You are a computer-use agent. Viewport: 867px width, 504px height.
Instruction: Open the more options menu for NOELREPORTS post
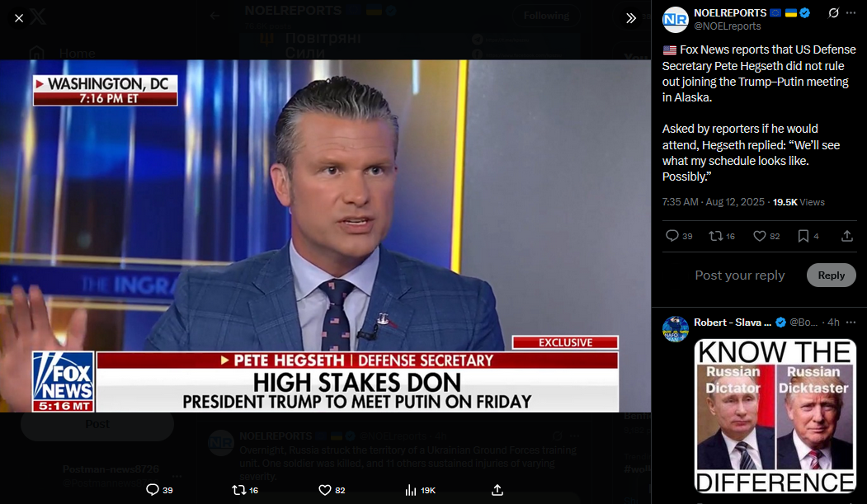(x=851, y=12)
